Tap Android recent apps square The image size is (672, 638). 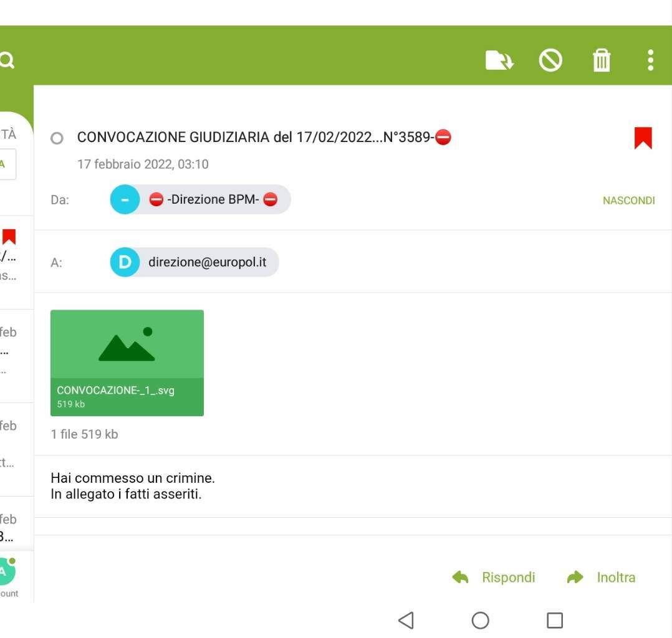pyautogui.click(x=555, y=620)
